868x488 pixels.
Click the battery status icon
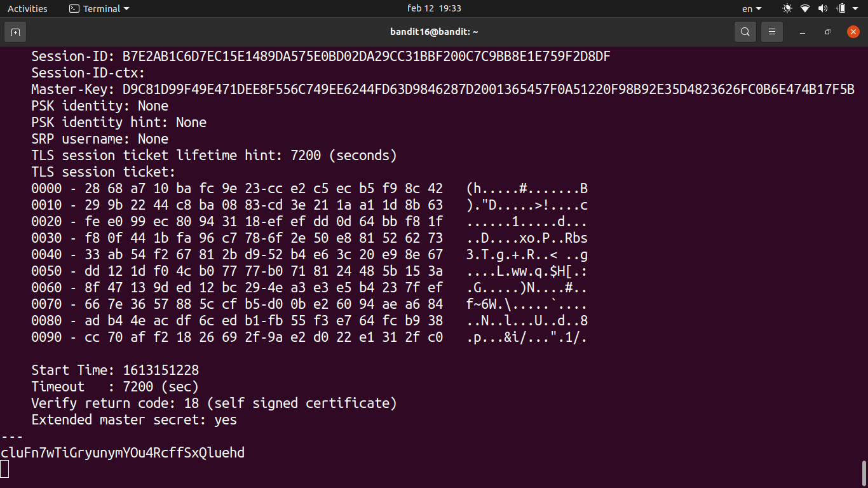tap(841, 9)
